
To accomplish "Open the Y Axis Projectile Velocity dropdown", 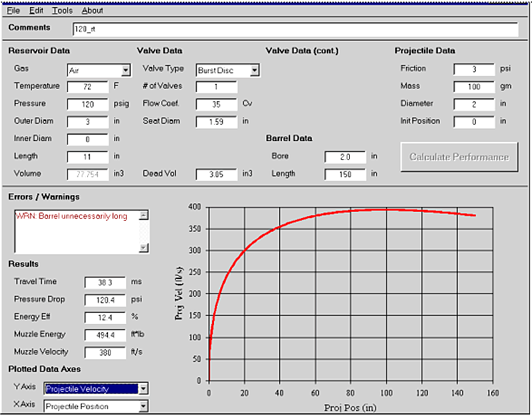I will pos(143,388).
